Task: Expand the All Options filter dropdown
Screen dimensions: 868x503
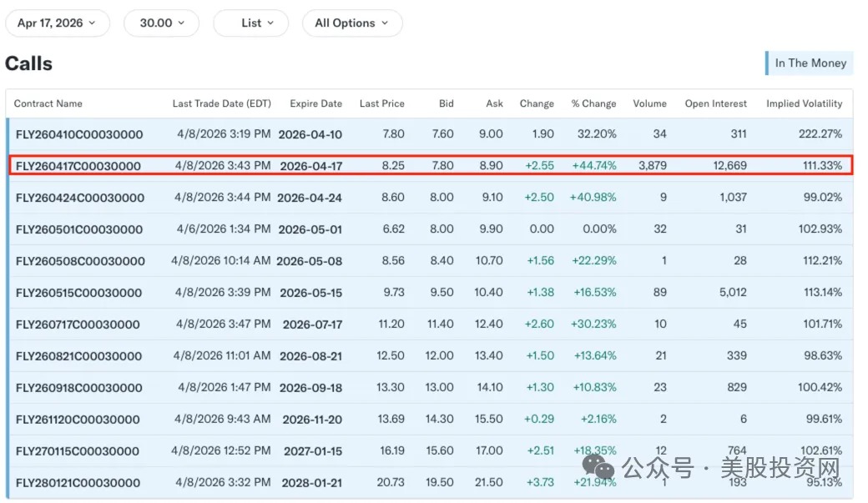Action: (x=352, y=23)
